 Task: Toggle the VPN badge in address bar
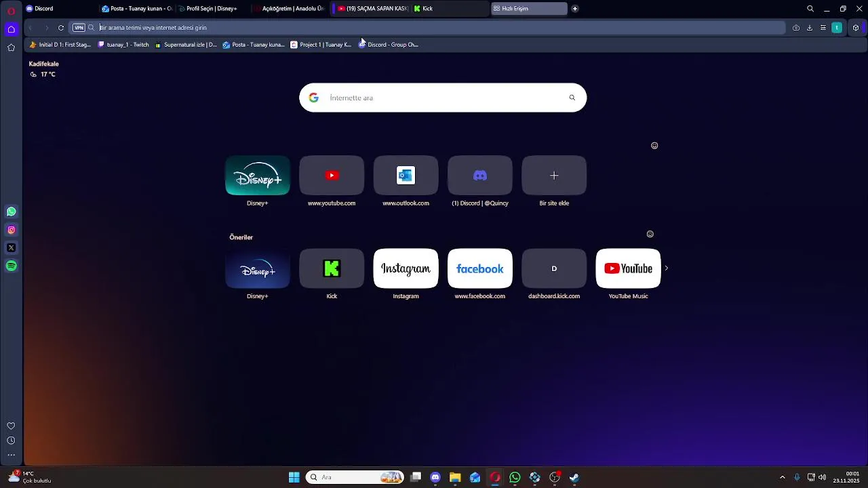[x=79, y=28]
